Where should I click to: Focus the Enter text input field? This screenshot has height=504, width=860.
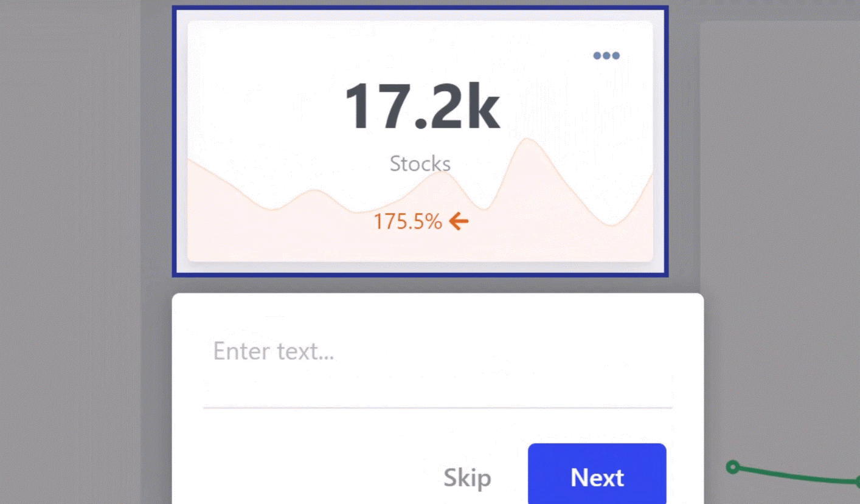click(437, 352)
